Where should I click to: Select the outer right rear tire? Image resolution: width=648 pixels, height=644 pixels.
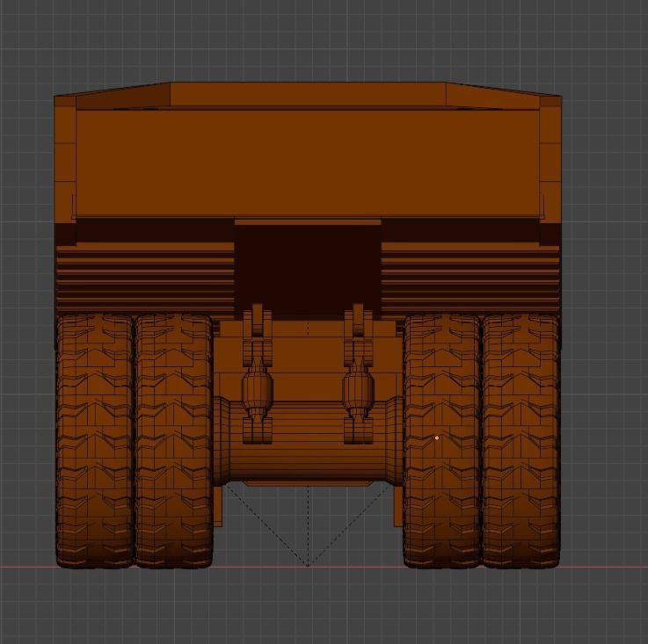pyautogui.click(x=521, y=441)
